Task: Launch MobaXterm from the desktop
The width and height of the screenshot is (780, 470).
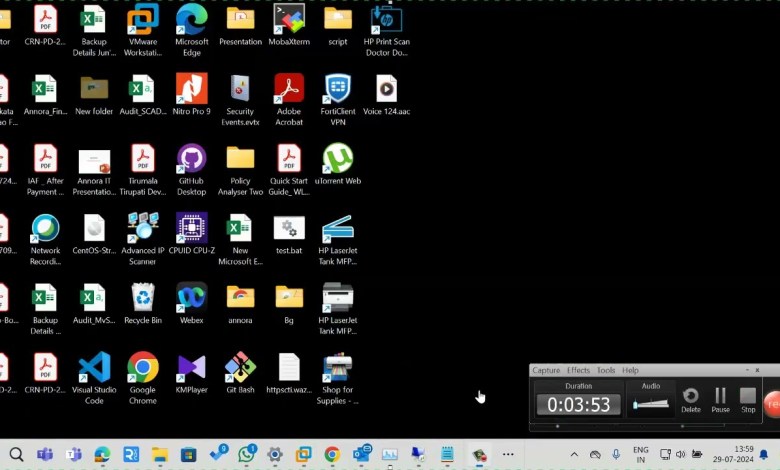Action: 289,26
